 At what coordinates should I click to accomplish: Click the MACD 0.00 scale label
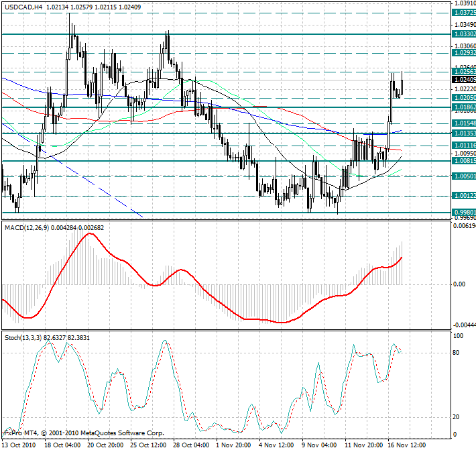460,284
